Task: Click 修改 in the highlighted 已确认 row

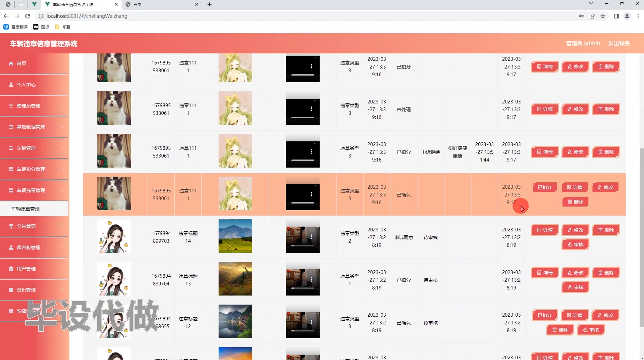Action: (605, 187)
